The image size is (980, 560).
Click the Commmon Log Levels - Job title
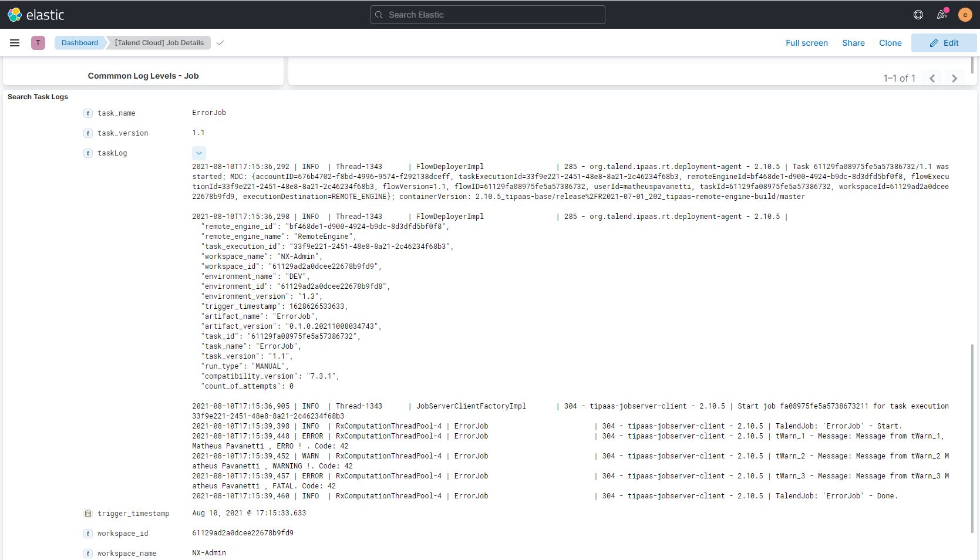click(x=143, y=76)
